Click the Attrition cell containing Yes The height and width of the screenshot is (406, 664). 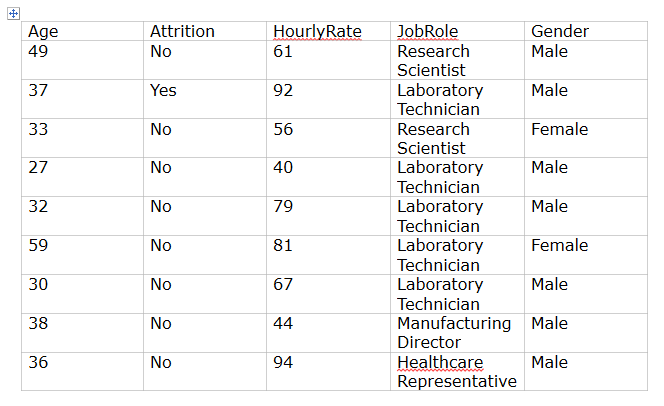tap(163, 90)
